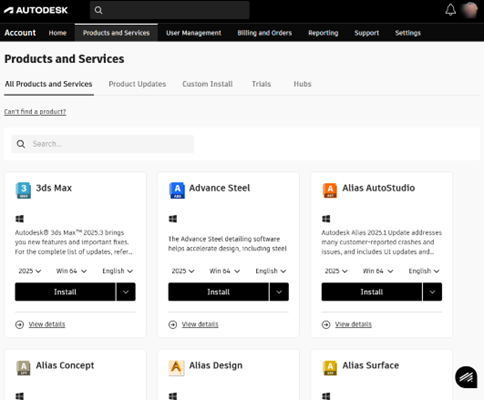484x400 pixels.
Task: Switch to the Hubs tab
Action: point(302,84)
